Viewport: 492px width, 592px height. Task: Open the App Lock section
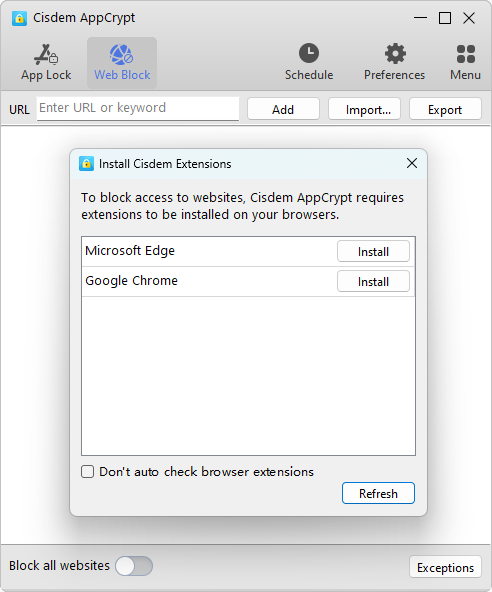(46, 63)
